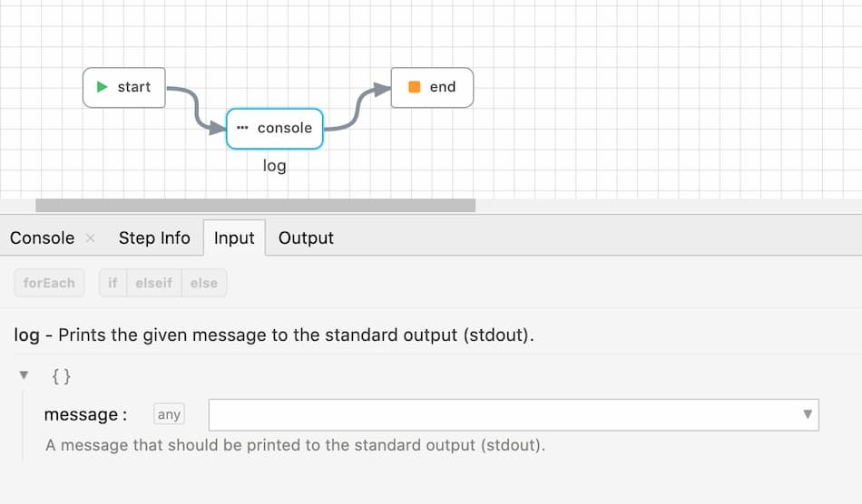Open the message field dropdown arrow
Screen dimensions: 862x504
tap(807, 414)
